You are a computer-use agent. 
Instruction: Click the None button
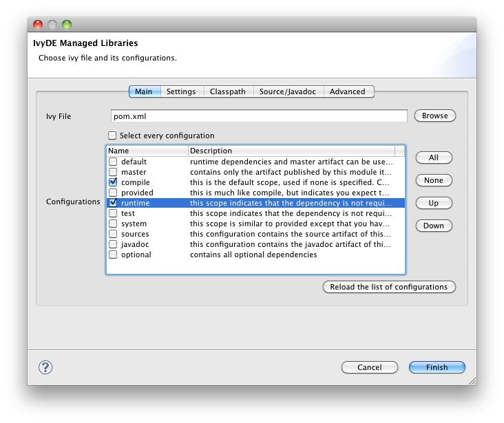[433, 180]
